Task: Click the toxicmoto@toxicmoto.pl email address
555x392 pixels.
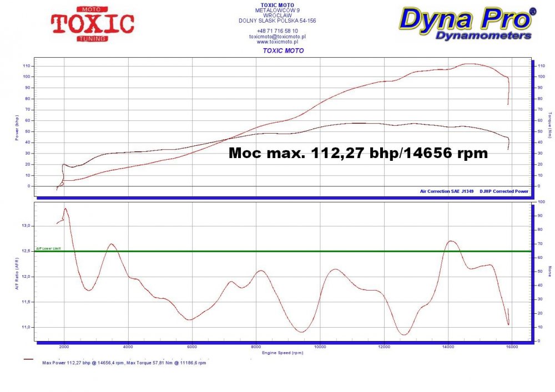Action: click(277, 37)
